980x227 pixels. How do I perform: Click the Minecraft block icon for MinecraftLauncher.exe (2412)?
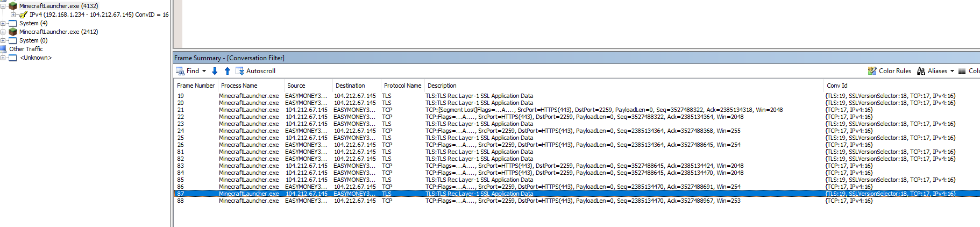(13, 32)
